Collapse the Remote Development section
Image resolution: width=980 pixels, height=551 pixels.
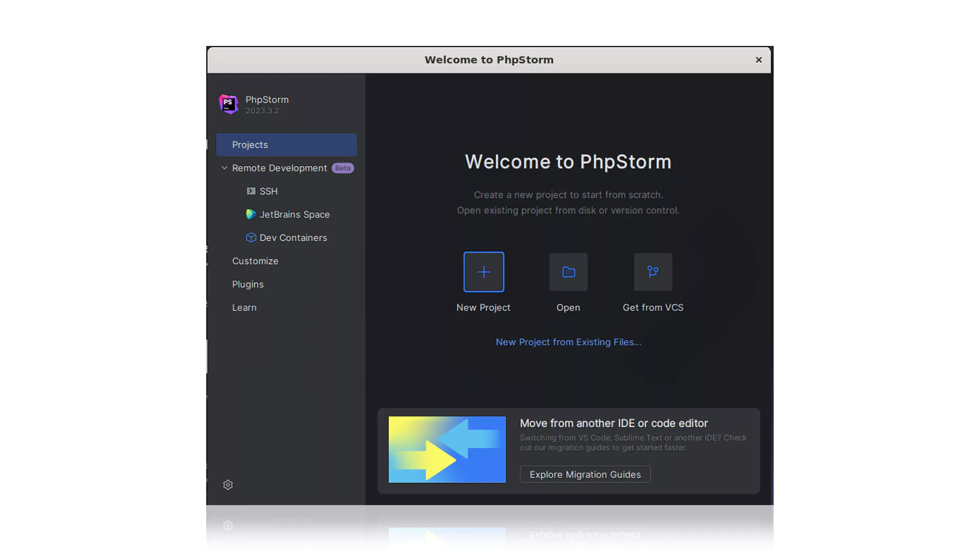click(224, 168)
